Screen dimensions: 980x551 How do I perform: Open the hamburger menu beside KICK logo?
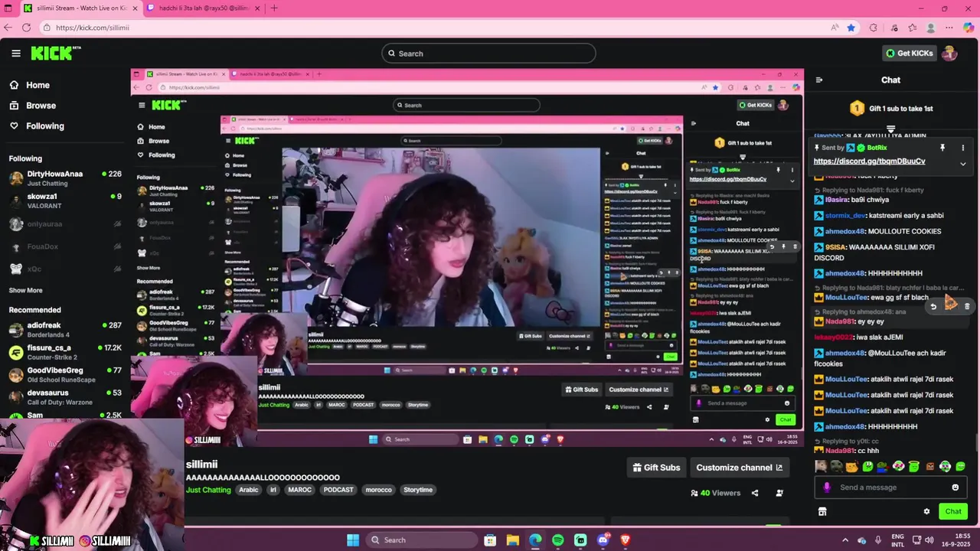coord(16,53)
